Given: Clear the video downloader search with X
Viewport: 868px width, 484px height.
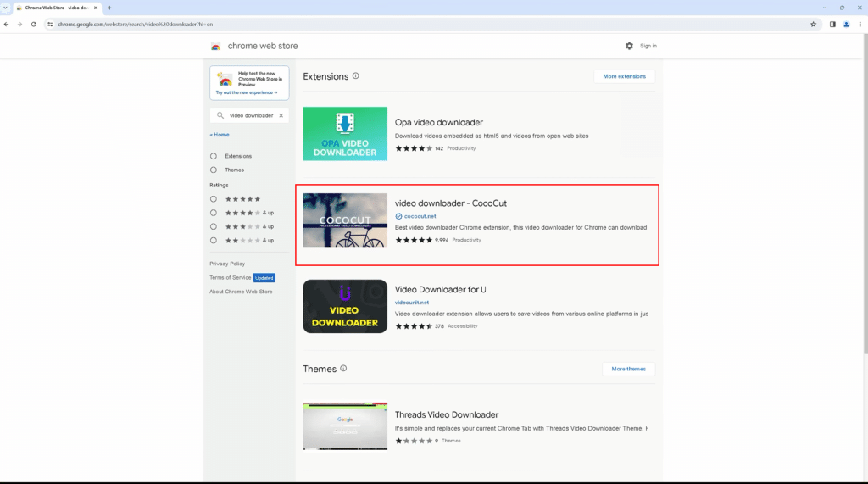Looking at the screenshot, I should tap(281, 116).
